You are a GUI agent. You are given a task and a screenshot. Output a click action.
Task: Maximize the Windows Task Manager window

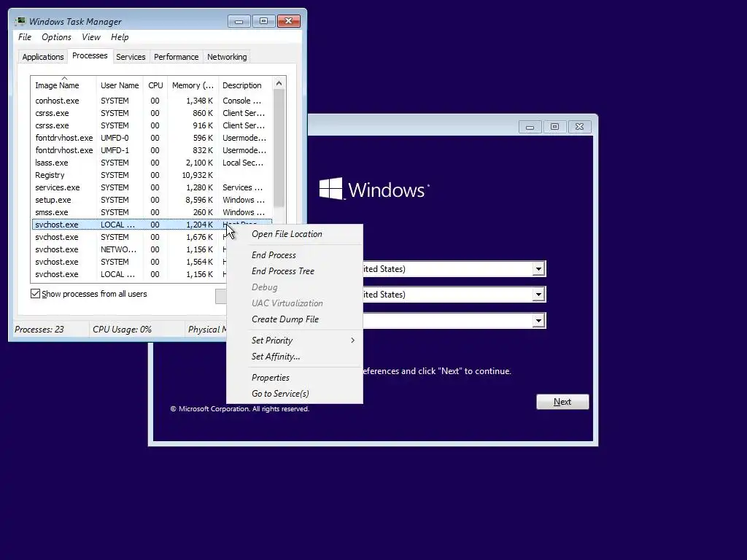[263, 21]
